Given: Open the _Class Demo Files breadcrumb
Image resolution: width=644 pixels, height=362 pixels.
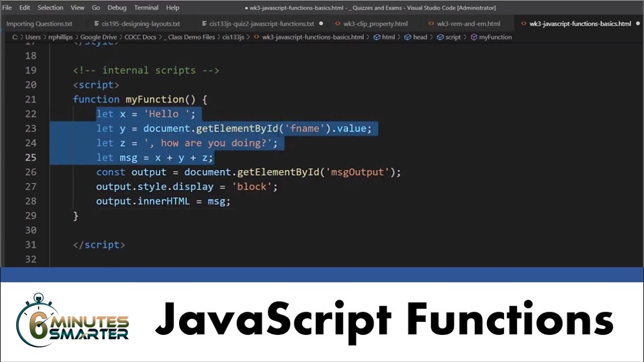Looking at the screenshot, I should [x=189, y=37].
